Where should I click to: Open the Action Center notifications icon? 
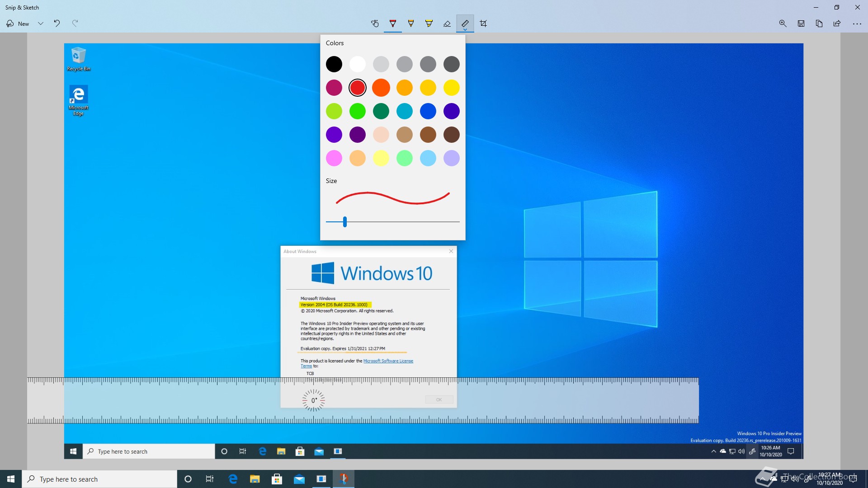tap(853, 479)
